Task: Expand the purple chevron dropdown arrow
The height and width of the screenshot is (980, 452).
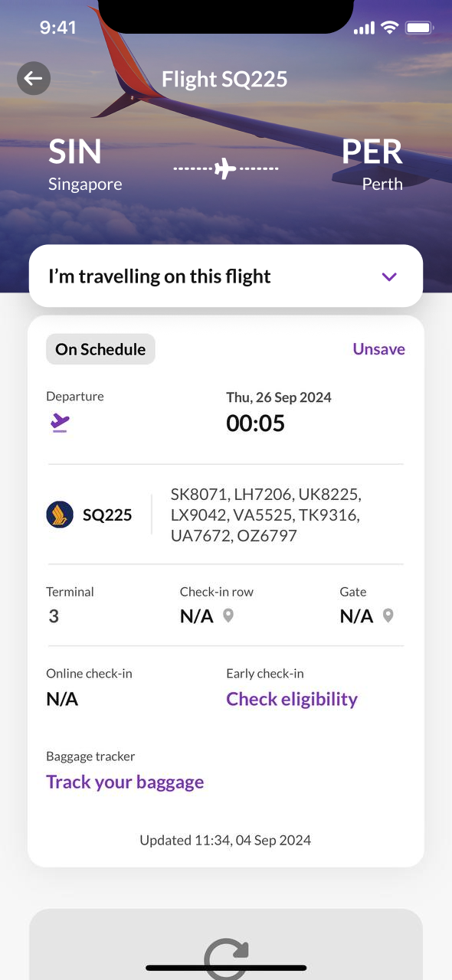Action: pyautogui.click(x=389, y=276)
